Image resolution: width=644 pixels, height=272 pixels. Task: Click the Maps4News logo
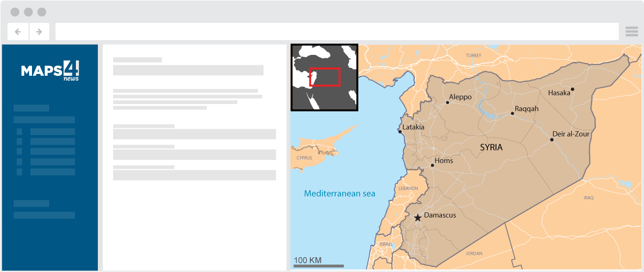50,71
